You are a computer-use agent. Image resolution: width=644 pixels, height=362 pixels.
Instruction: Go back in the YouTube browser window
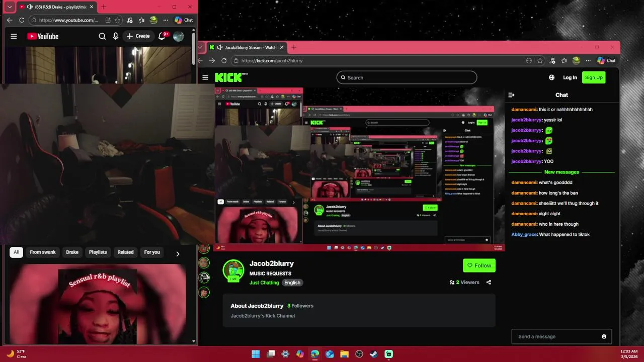(x=10, y=20)
